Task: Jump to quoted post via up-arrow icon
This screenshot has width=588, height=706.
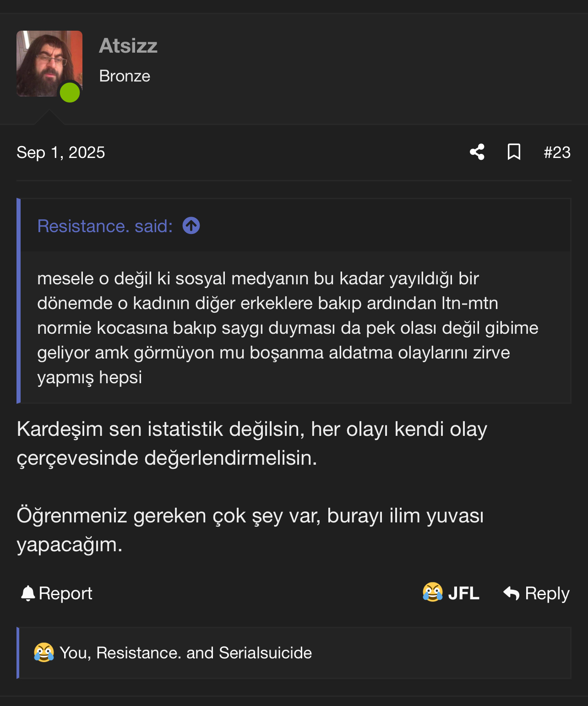Action: 191,226
